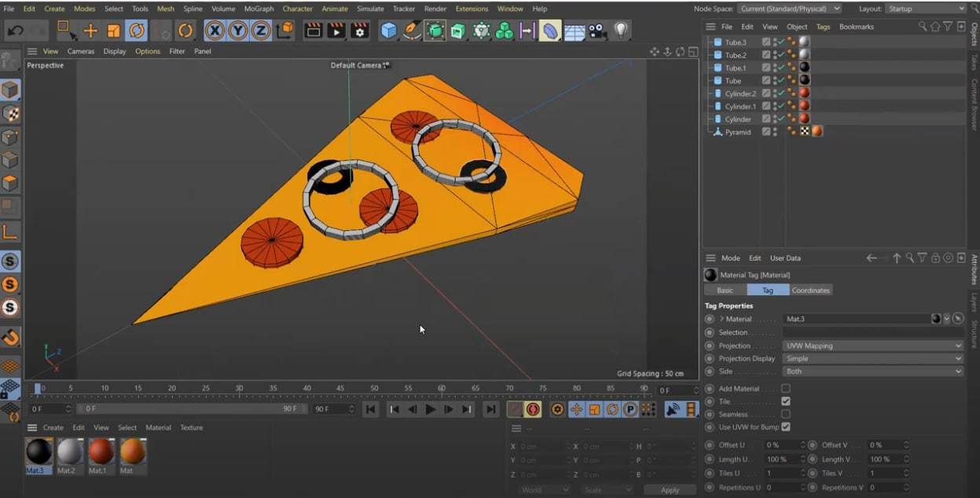Enable the Add Material checkbox
980x498 pixels.
[x=786, y=389]
